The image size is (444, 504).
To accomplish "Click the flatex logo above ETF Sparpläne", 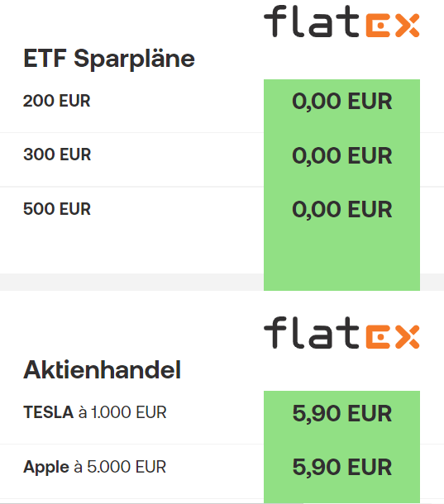I will pyautogui.click(x=341, y=21).
